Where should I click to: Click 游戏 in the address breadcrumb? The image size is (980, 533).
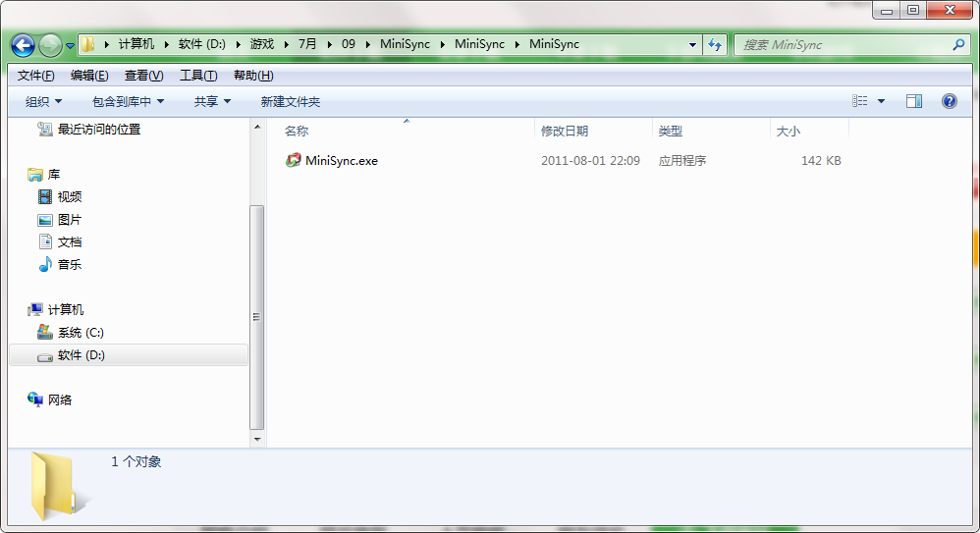coord(262,44)
